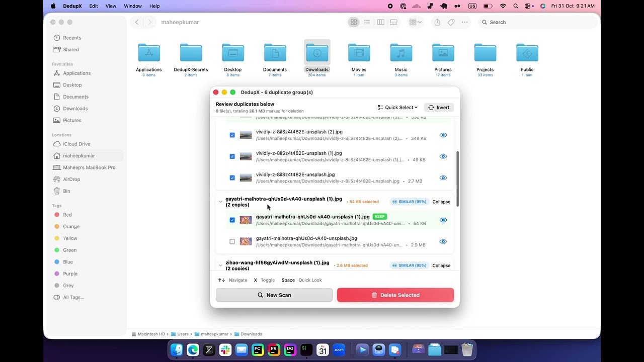Screen dimensions: 644x362
Task: Click Collapse for the zihao-wang group
Action: point(441,265)
